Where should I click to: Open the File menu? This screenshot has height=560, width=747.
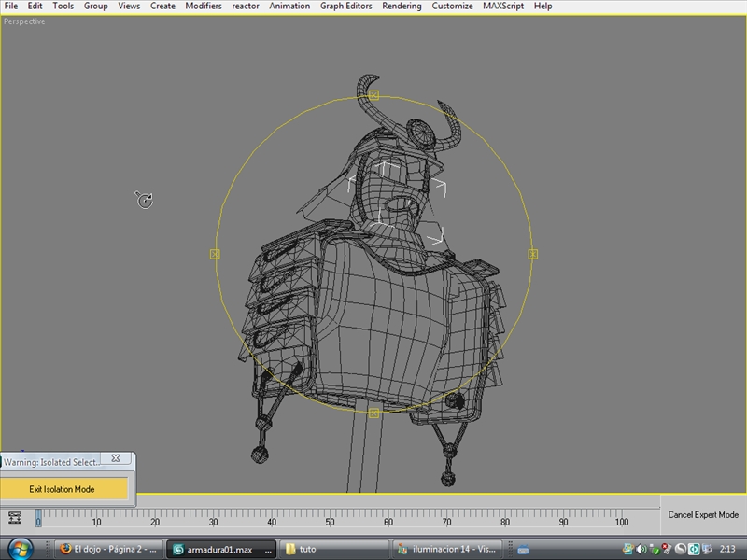click(11, 7)
